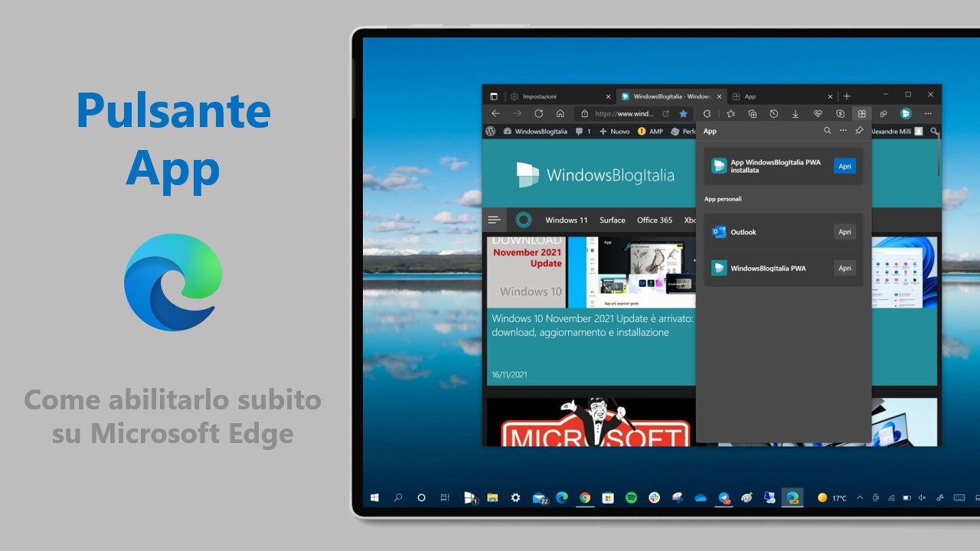This screenshot has height=551, width=980.
Task: Open Spotify from the taskbar
Action: click(x=631, y=497)
